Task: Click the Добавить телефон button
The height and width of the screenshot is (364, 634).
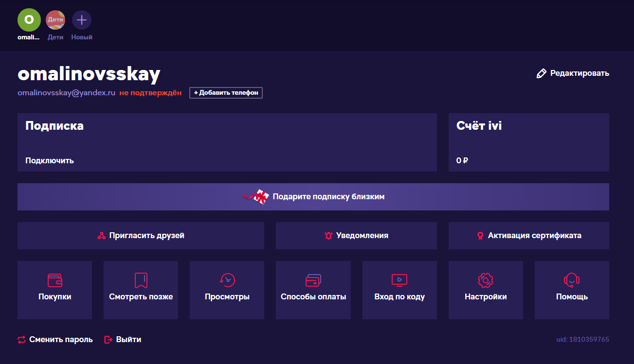Action: [x=226, y=92]
